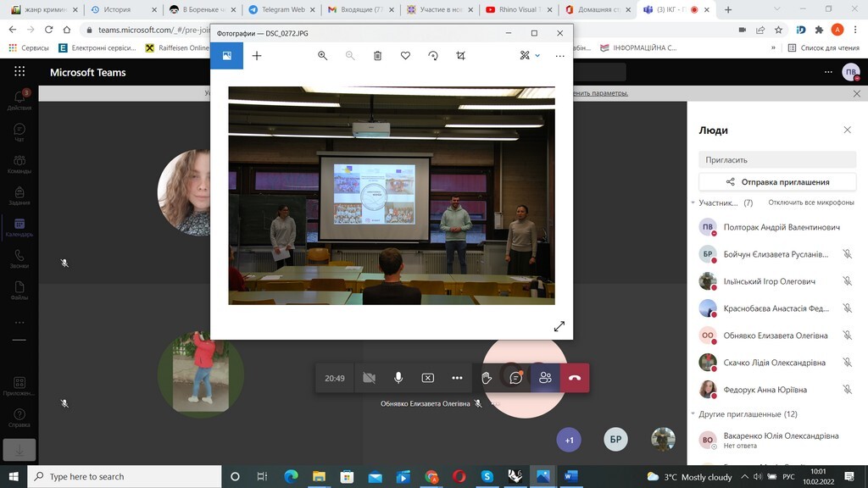Zoom in on photo in Photos app
Image resolution: width=868 pixels, height=488 pixels.
pyautogui.click(x=322, y=55)
